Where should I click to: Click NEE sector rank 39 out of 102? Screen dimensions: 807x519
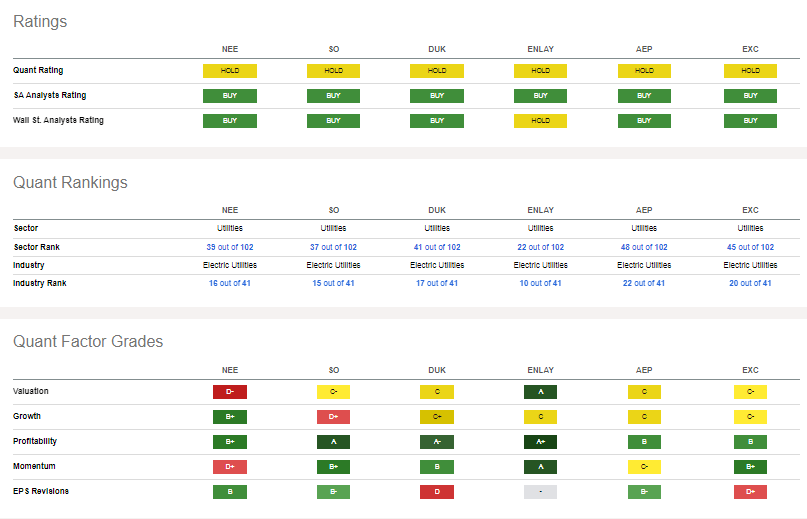coord(230,247)
